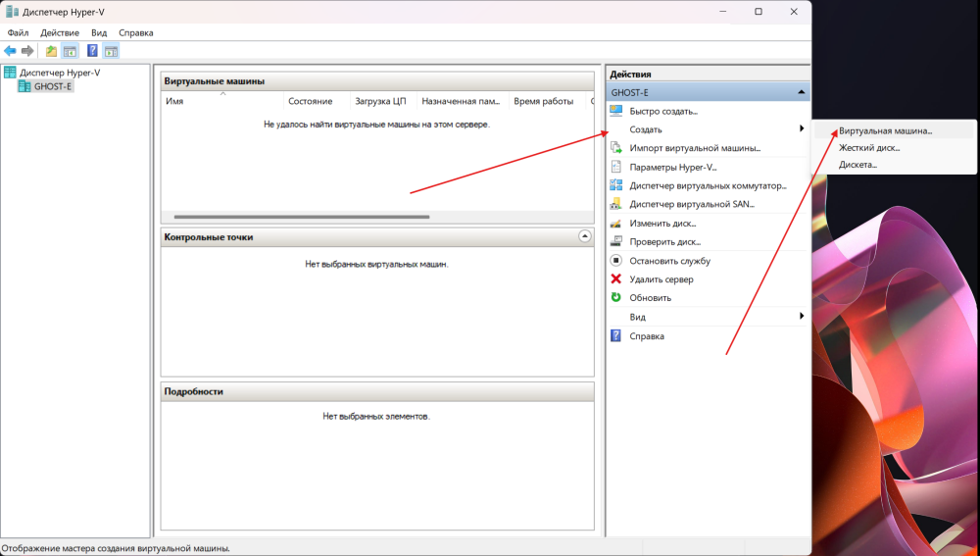
Task: Click the Виртуальные машины panel header
Action: 377,80
